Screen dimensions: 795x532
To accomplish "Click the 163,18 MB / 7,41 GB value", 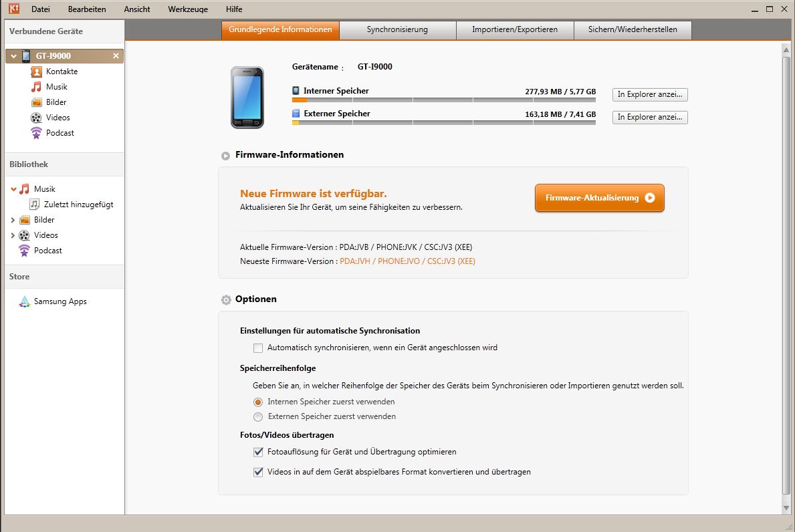I will pyautogui.click(x=560, y=114).
